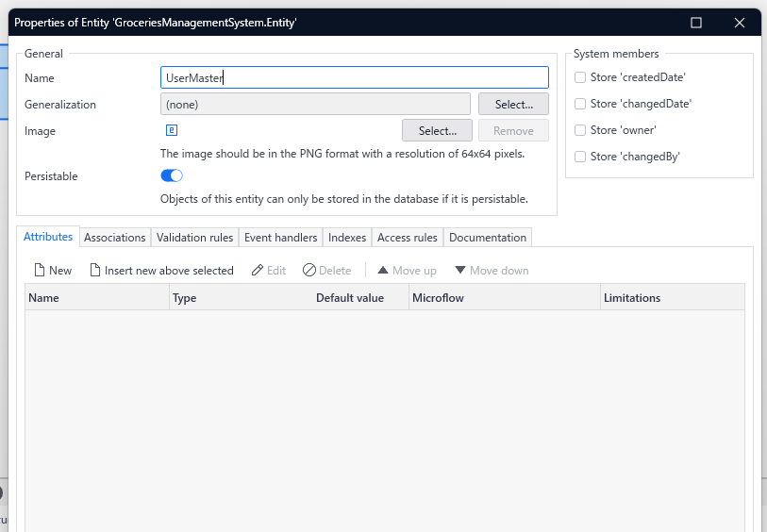Sort by the Type column header
767x532 pixels.
(242, 298)
